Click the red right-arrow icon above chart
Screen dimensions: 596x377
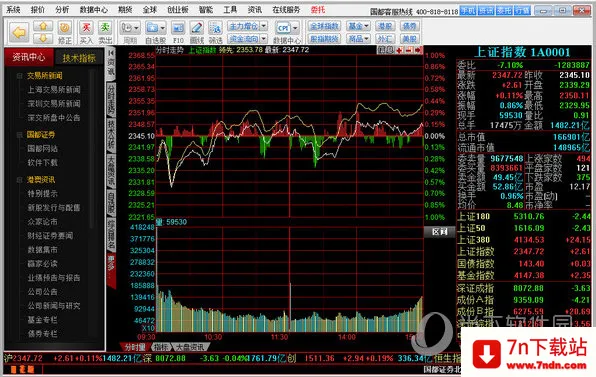pyautogui.click(x=418, y=50)
